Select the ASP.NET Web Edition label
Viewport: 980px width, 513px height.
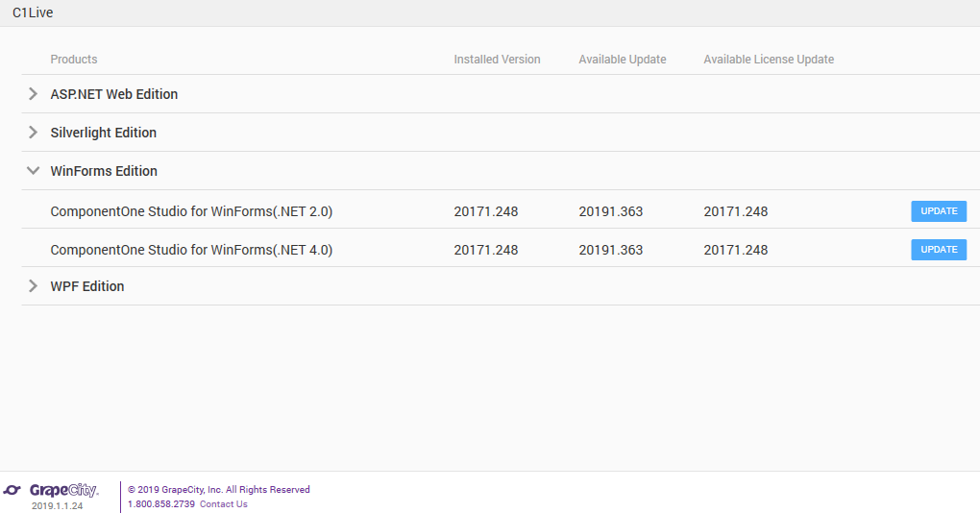[113, 94]
